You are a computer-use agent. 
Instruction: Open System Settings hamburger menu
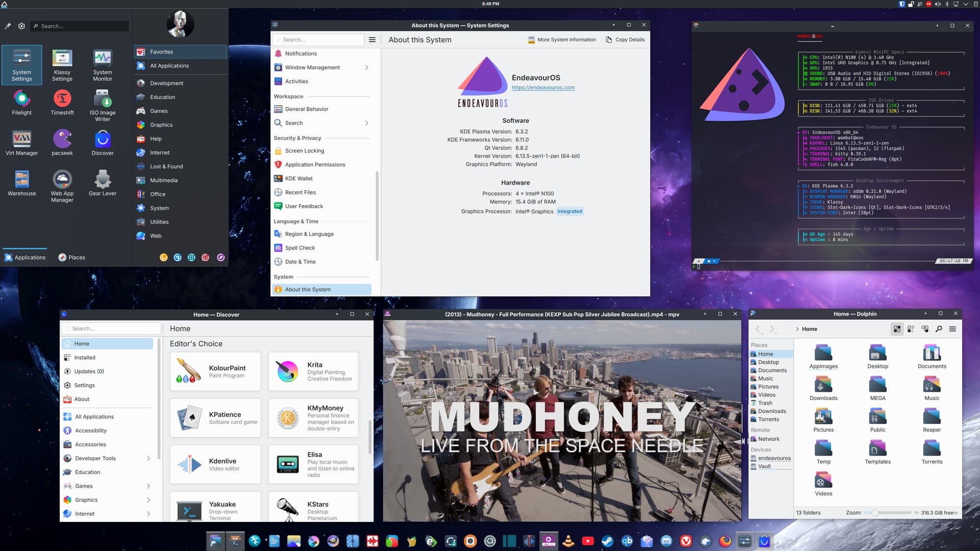point(372,40)
